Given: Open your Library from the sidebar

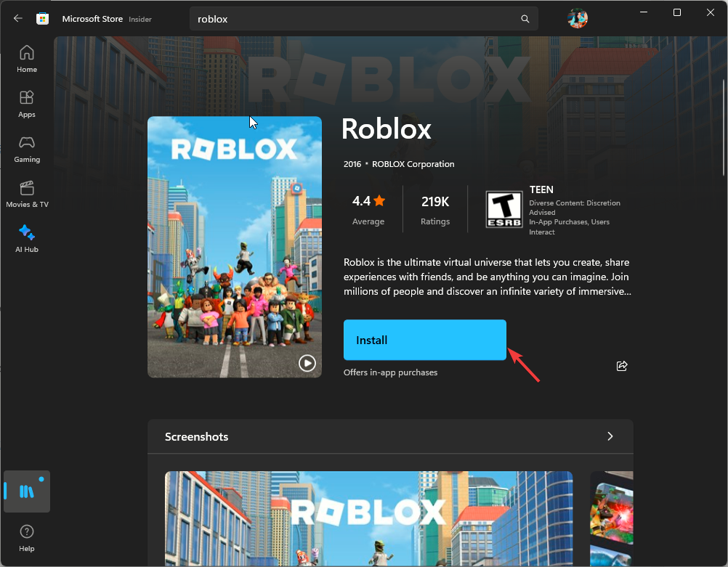Looking at the screenshot, I should pos(26,491).
